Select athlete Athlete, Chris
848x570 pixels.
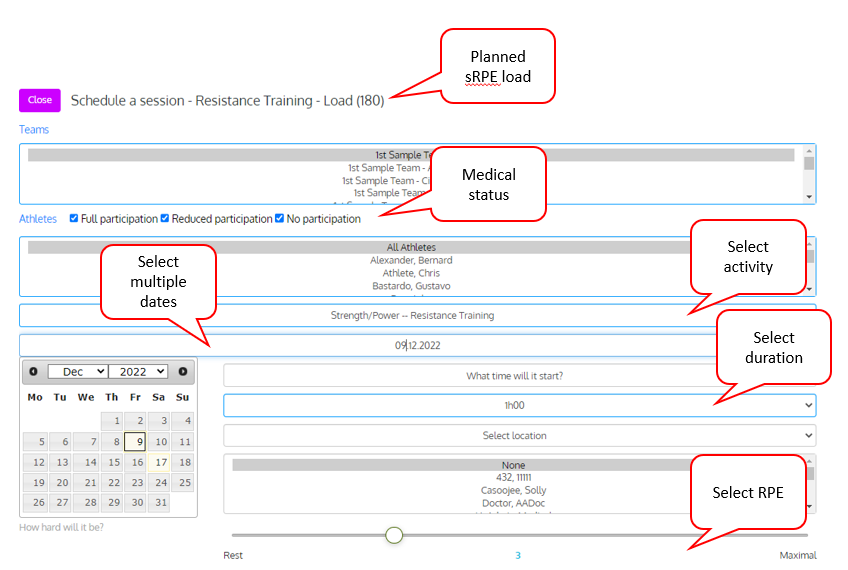click(411, 273)
